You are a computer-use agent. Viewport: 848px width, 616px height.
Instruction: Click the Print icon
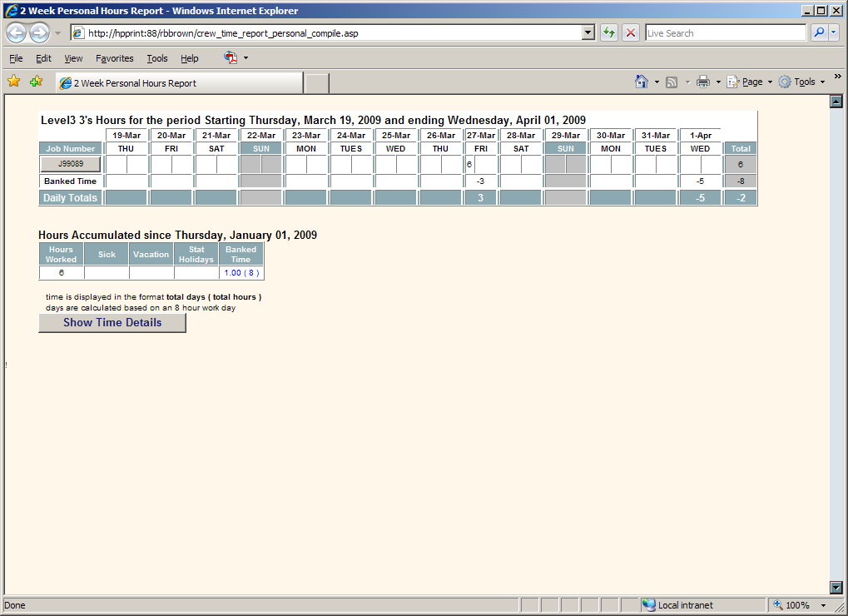pos(702,82)
